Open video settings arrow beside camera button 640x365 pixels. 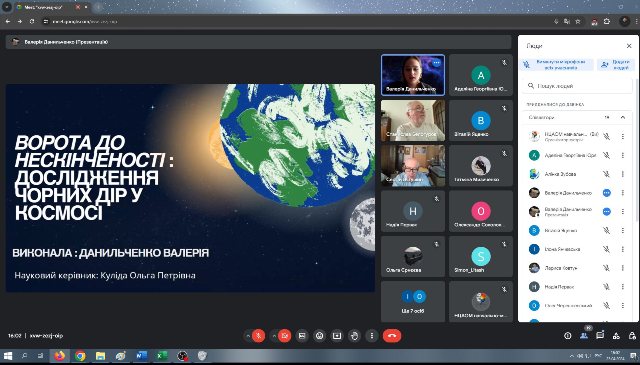pyautogui.click(x=274, y=336)
